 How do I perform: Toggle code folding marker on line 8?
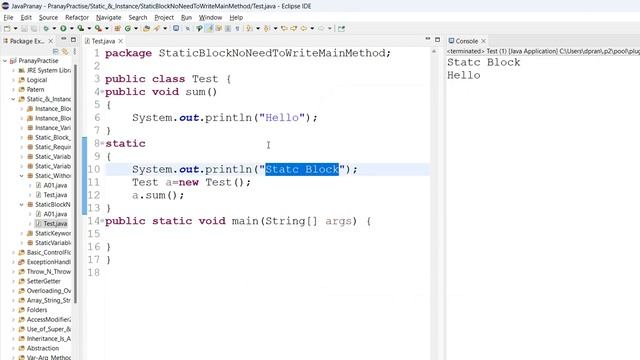pyautogui.click(x=102, y=143)
